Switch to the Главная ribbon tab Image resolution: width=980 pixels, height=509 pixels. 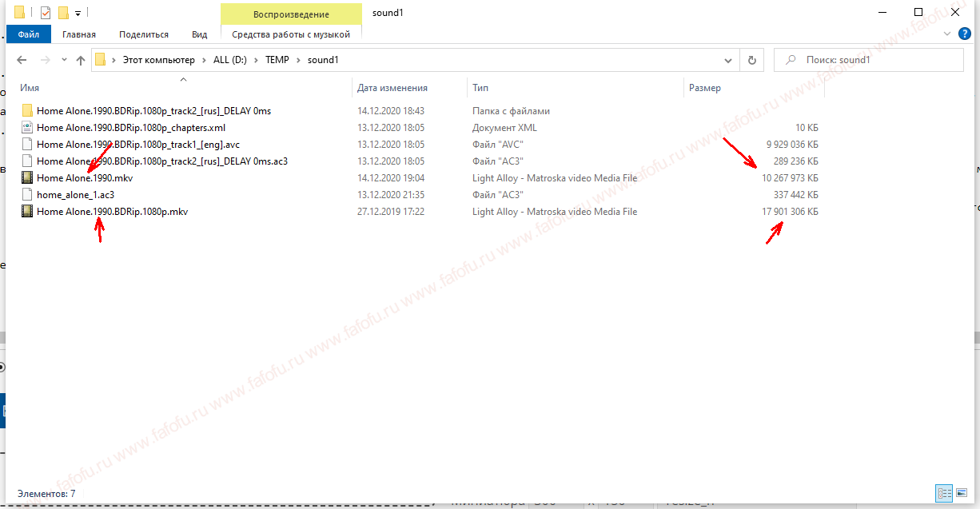79,34
